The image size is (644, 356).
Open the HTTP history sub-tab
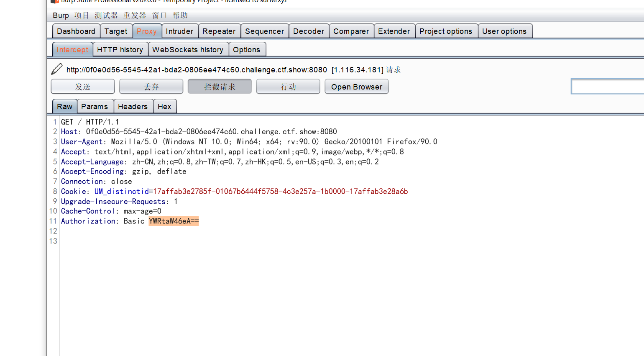120,49
